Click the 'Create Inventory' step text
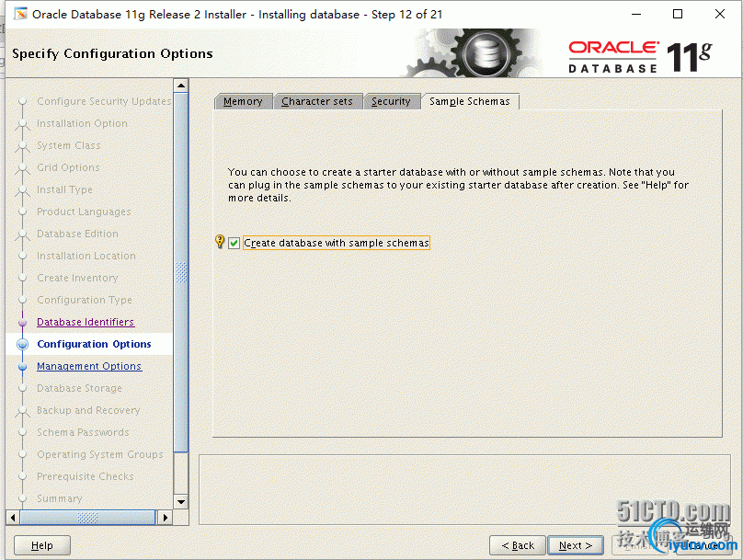This screenshot has width=743, height=560. coord(78,278)
